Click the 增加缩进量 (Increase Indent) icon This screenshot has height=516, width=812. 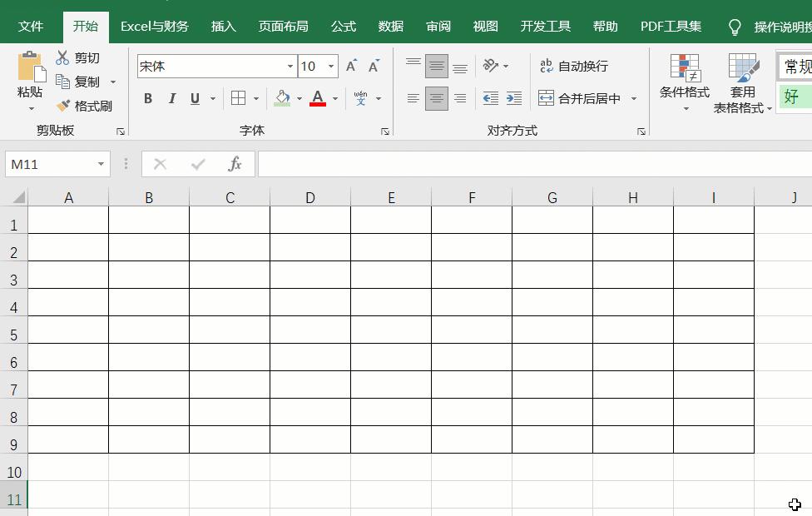click(513, 97)
